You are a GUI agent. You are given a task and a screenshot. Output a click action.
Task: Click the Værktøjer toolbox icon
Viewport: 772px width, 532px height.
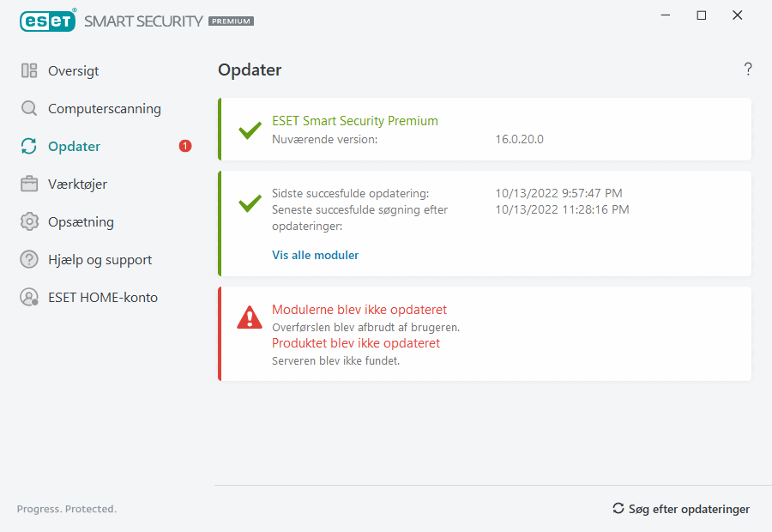coord(29,184)
